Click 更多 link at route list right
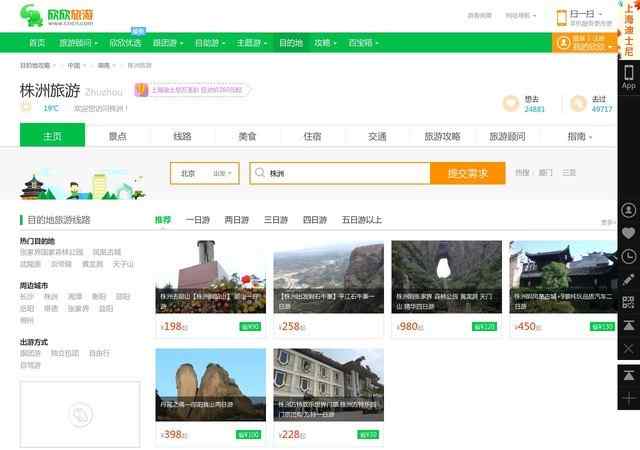The width and height of the screenshot is (640, 450). pos(608,222)
